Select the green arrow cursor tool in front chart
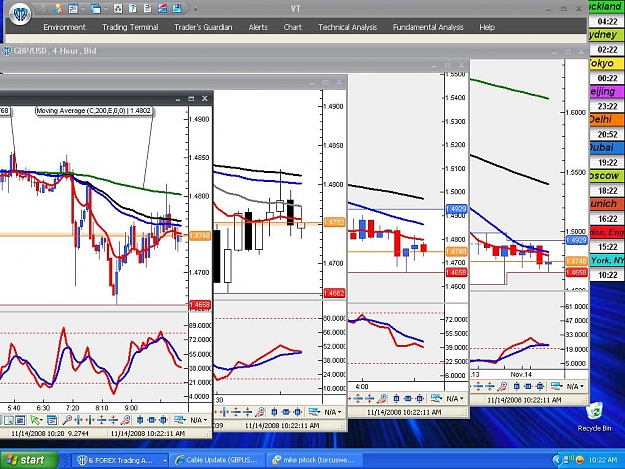625x469 pixels. click(x=35, y=420)
